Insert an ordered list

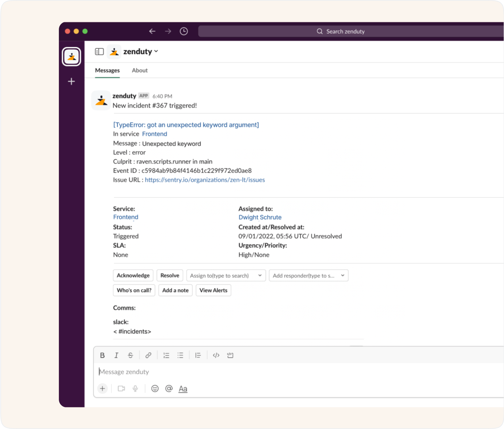pyautogui.click(x=166, y=355)
